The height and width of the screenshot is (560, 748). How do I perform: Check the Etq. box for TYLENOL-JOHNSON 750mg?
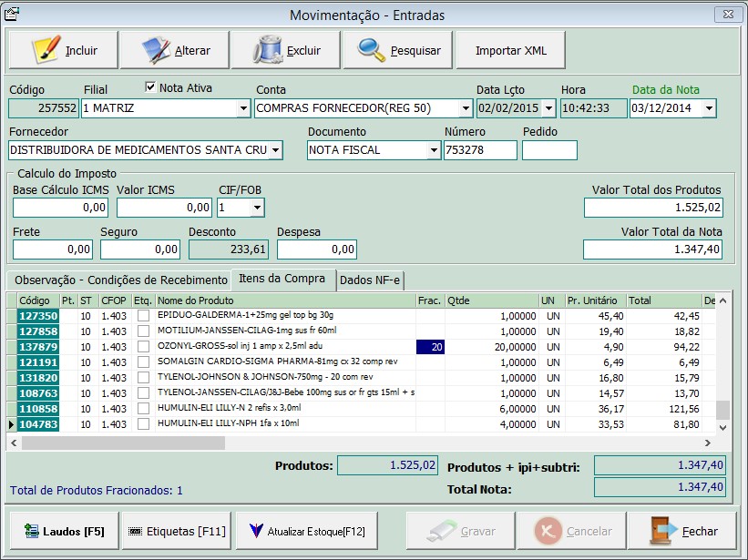click(x=143, y=378)
